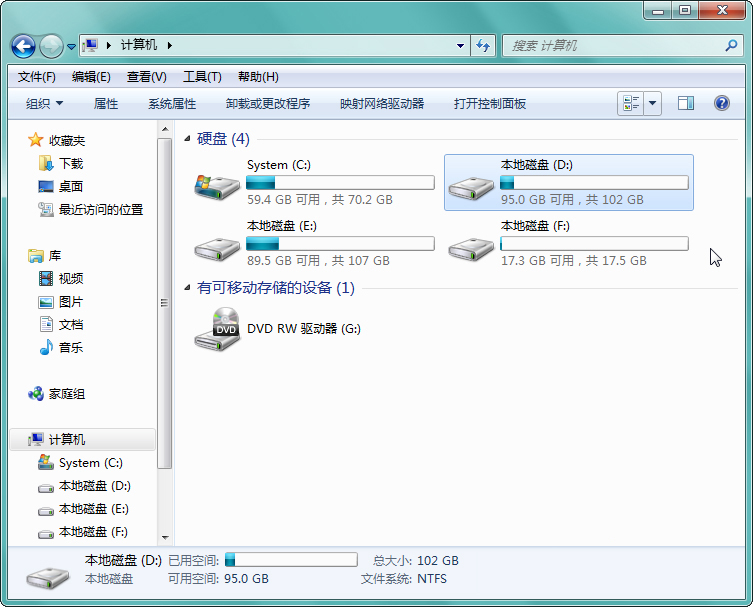Click the change view icon button

(631, 103)
